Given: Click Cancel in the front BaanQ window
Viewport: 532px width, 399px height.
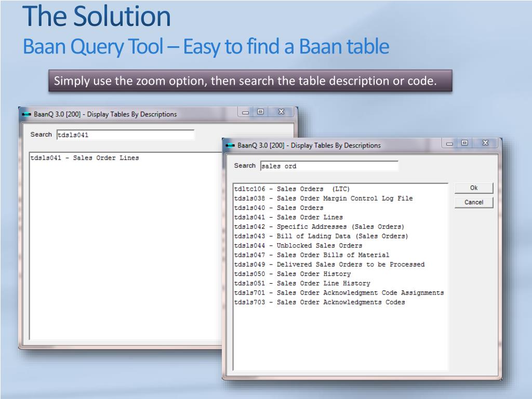Looking at the screenshot, I should click(474, 202).
